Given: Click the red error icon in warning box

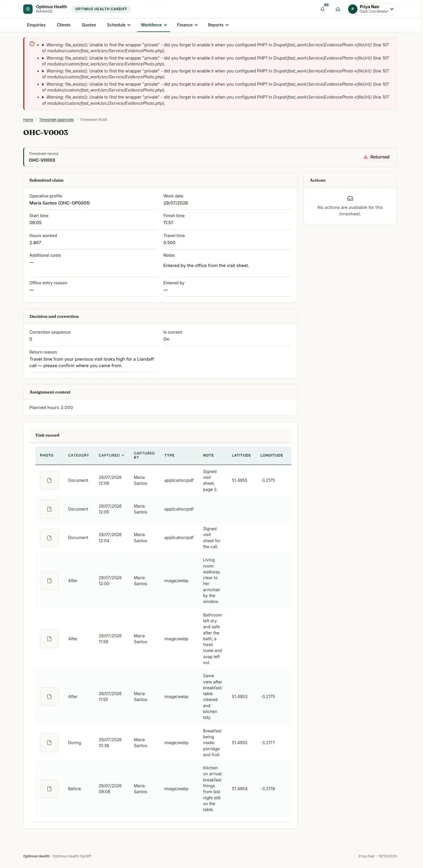Looking at the screenshot, I should (x=32, y=44).
